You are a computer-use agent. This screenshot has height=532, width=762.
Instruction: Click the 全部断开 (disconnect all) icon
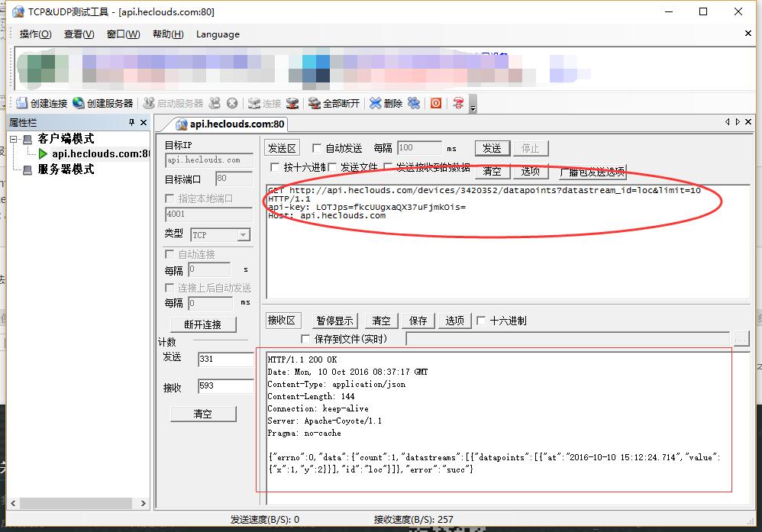pyautogui.click(x=315, y=103)
